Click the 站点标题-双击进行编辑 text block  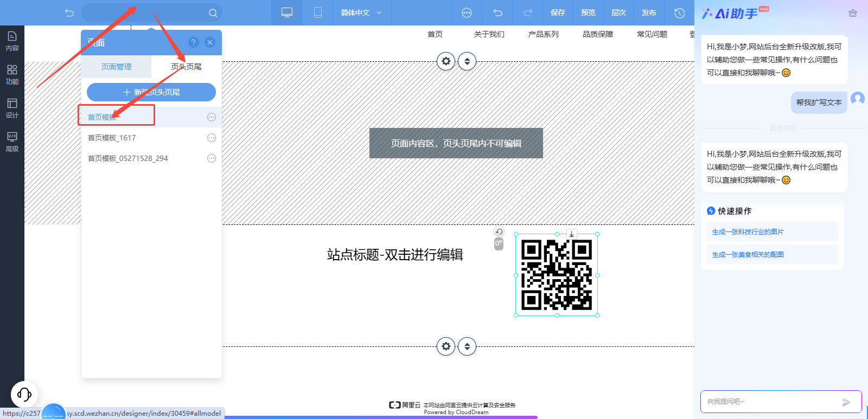pos(395,255)
